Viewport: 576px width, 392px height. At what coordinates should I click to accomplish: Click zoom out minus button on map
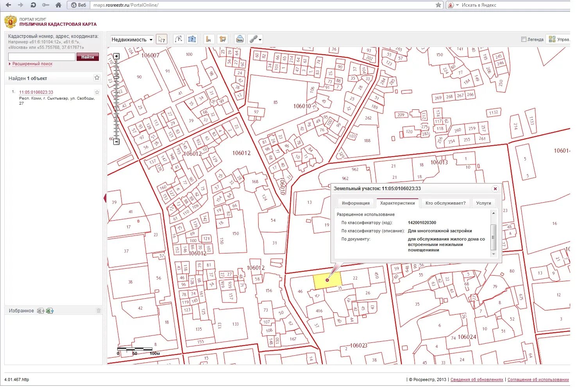116,142
